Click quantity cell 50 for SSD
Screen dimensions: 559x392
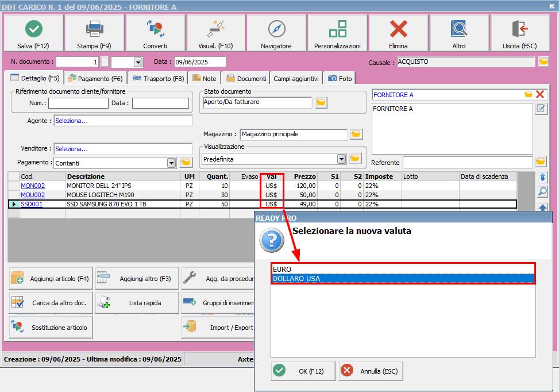pyautogui.click(x=214, y=205)
